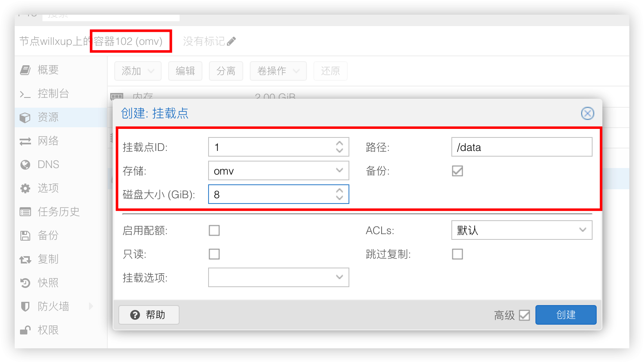Click the 复制 retweet icon
This screenshot has height=363, width=644.
(x=25, y=259)
